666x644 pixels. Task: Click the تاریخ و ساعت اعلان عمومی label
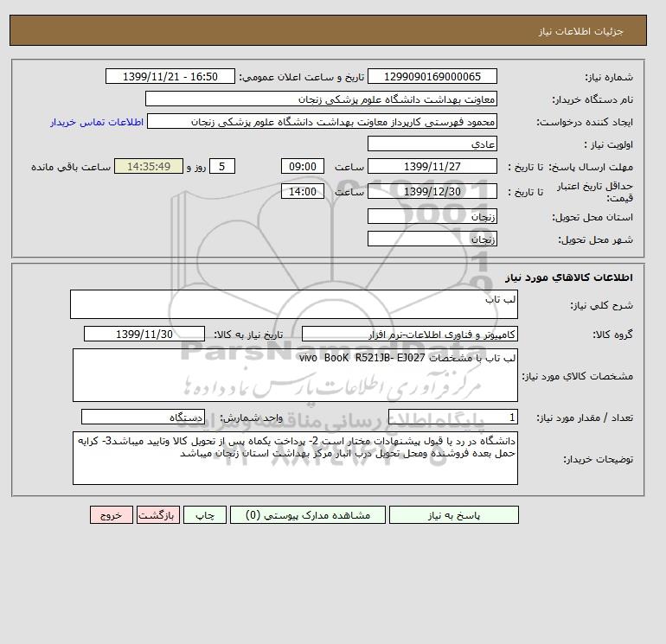[x=302, y=77]
